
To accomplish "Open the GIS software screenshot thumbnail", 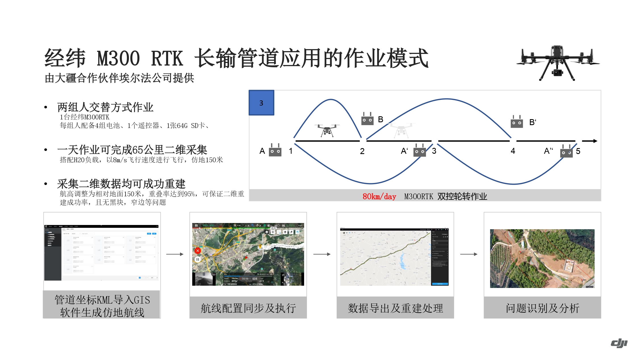I will click(102, 253).
